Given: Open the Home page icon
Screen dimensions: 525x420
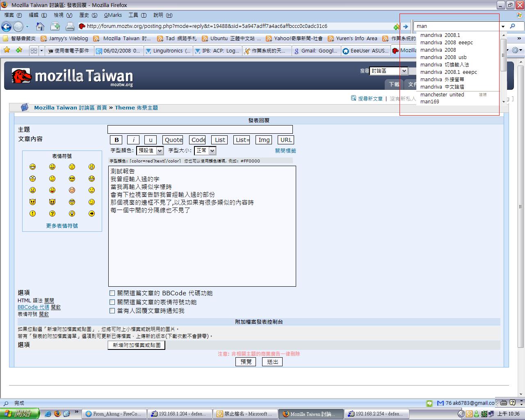Looking at the screenshot, I should point(40,27).
